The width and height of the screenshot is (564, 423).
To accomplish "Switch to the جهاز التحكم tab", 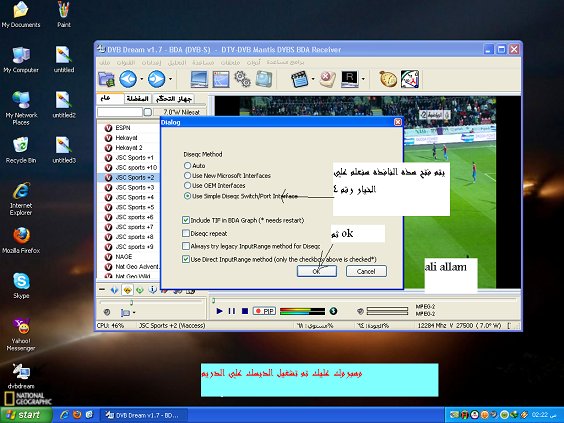I will click(x=173, y=99).
